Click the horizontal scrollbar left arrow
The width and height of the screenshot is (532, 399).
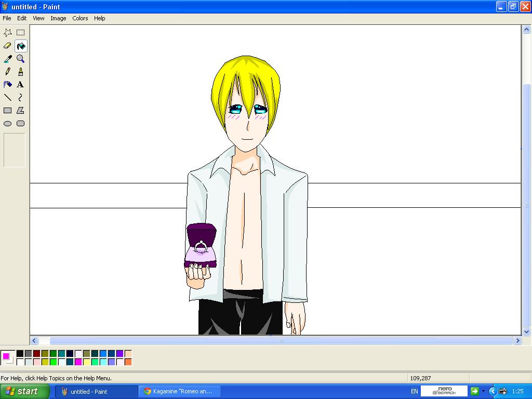pos(34,340)
